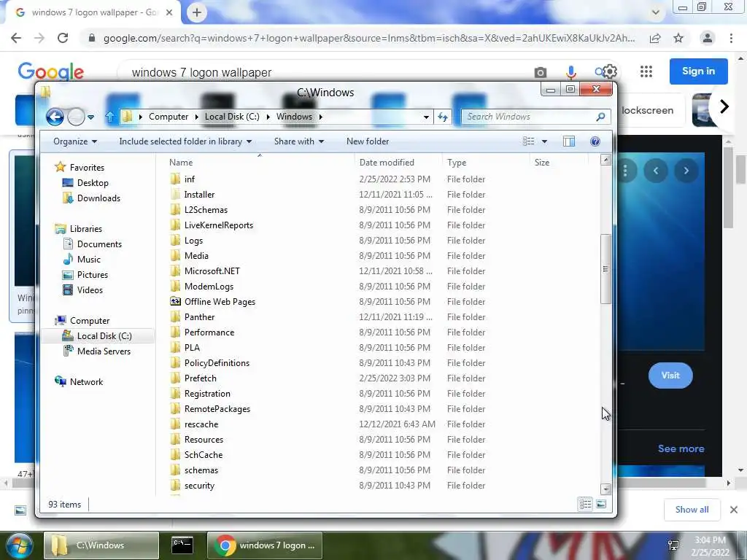Refresh the Windows folder address bar
Viewport: 747px width, 560px height.
click(443, 117)
